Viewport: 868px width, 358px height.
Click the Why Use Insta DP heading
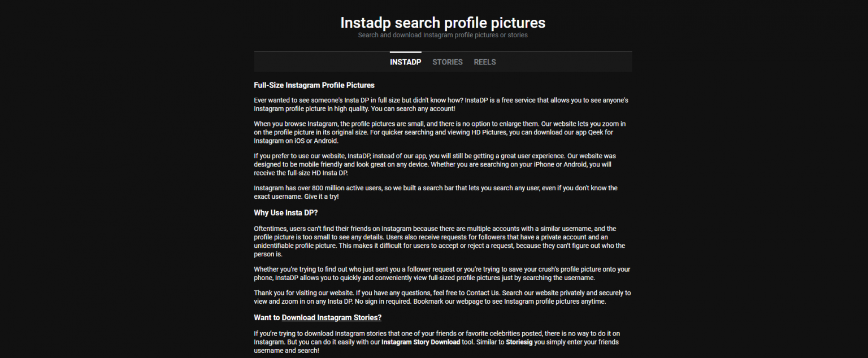285,213
